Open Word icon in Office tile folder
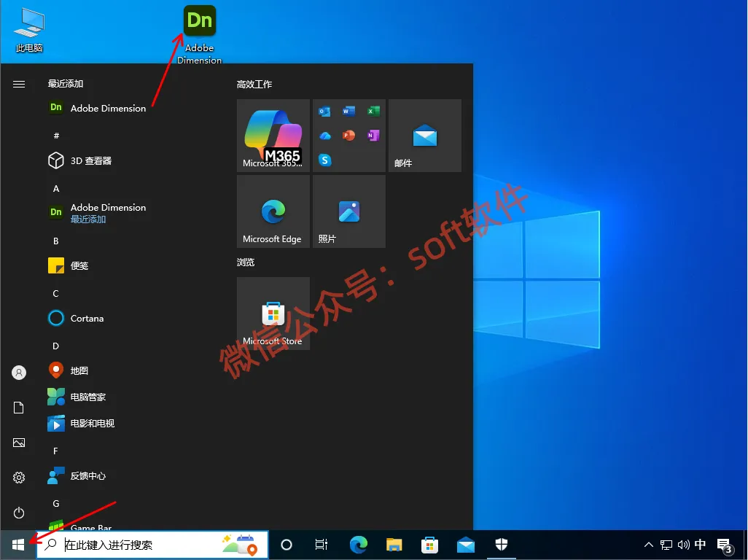 pos(348,111)
